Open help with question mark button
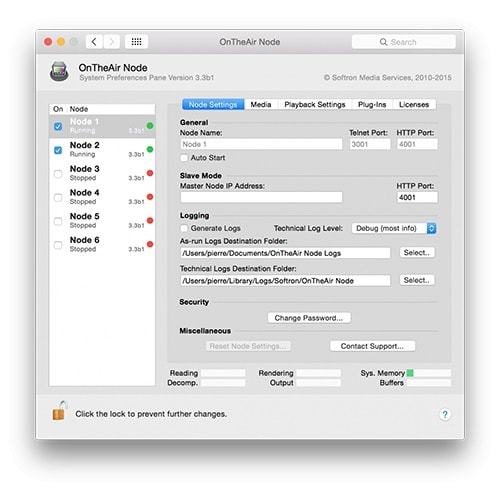500x500 pixels. (445, 414)
